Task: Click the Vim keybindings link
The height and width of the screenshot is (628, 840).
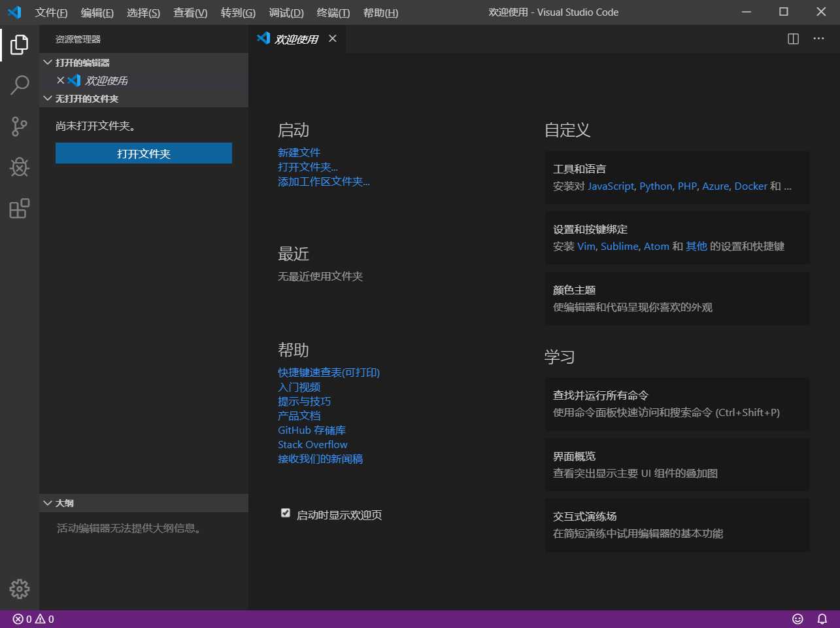Action: click(x=586, y=246)
